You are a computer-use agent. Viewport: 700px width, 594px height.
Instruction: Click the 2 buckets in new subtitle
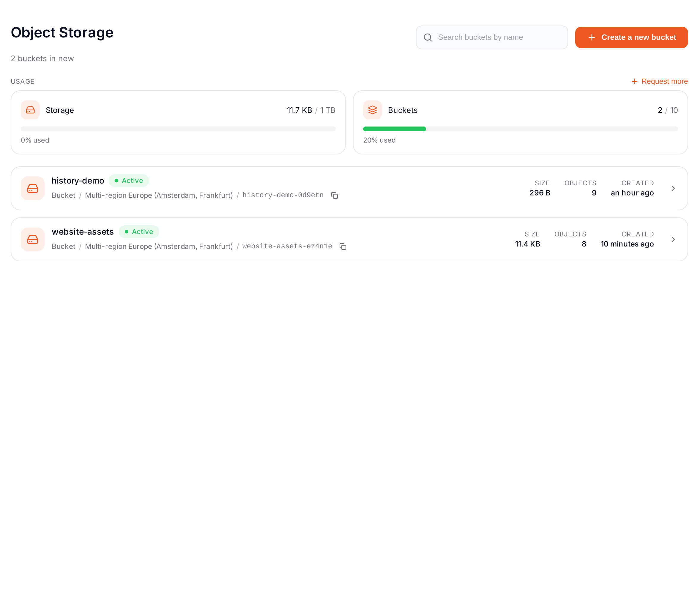(42, 59)
